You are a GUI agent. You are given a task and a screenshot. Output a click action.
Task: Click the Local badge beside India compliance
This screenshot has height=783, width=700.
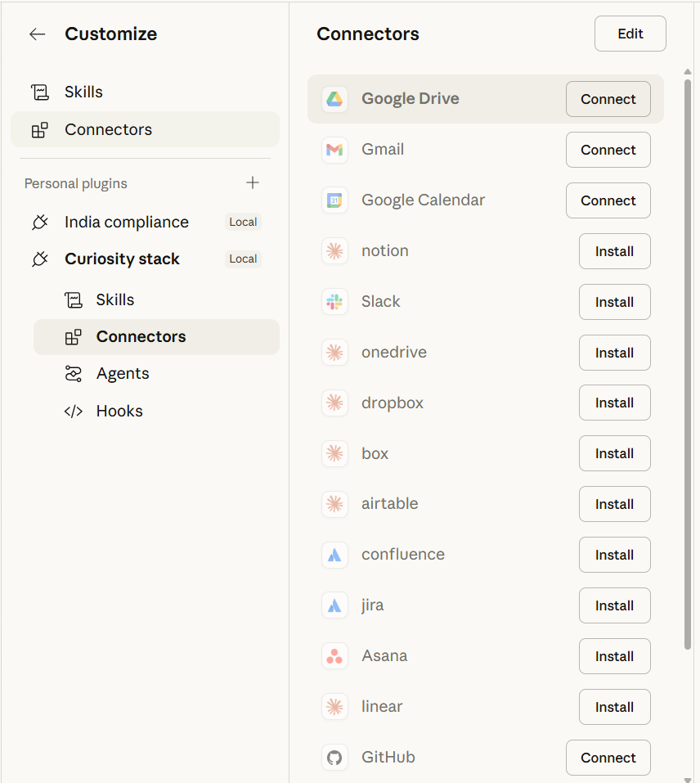point(243,222)
